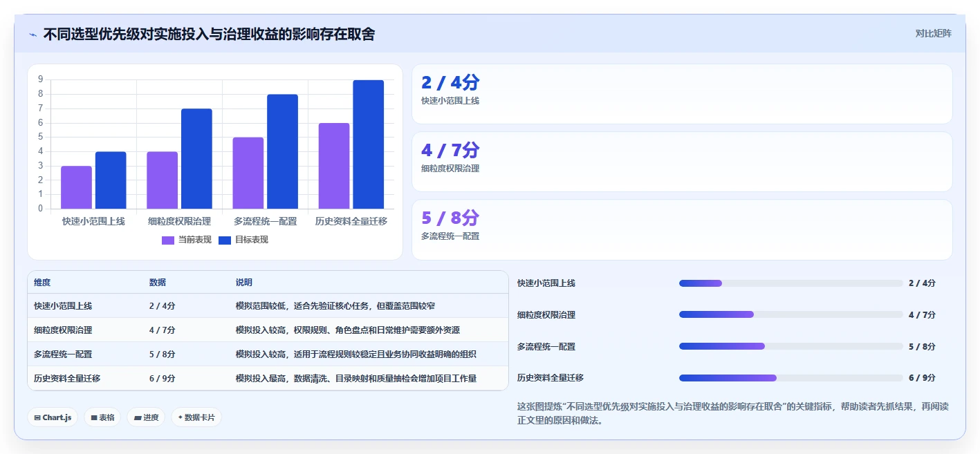This screenshot has height=454, width=980.
Task: Click the lightning icon beside the title
Action: pyautogui.click(x=33, y=35)
